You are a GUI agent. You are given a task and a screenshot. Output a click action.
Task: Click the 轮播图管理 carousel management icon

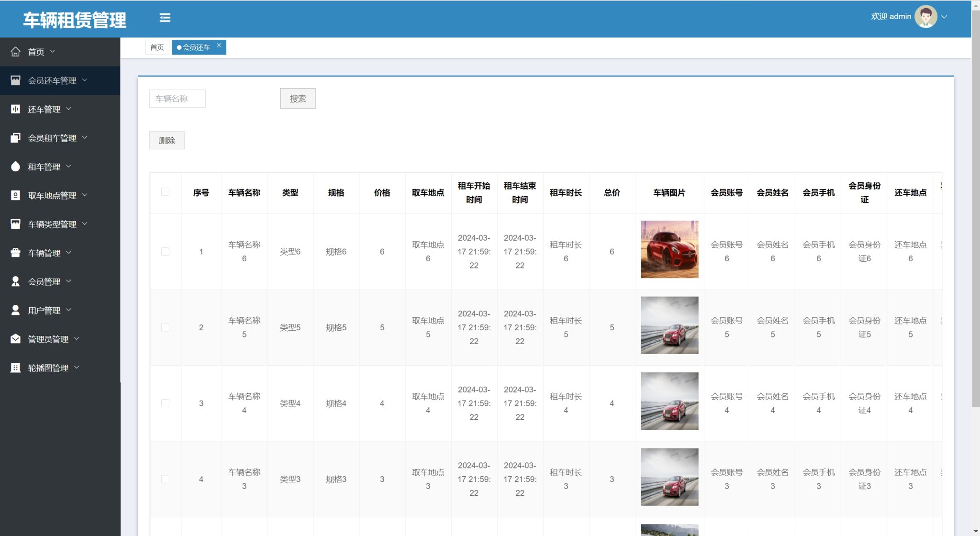[x=16, y=368]
